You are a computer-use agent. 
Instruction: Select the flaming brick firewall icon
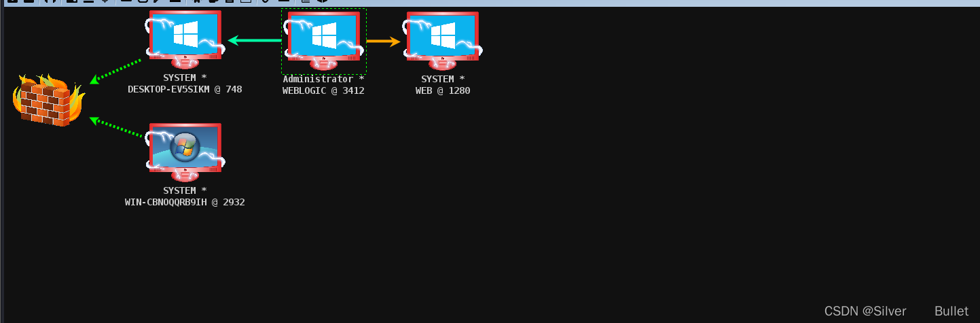[x=48, y=100]
